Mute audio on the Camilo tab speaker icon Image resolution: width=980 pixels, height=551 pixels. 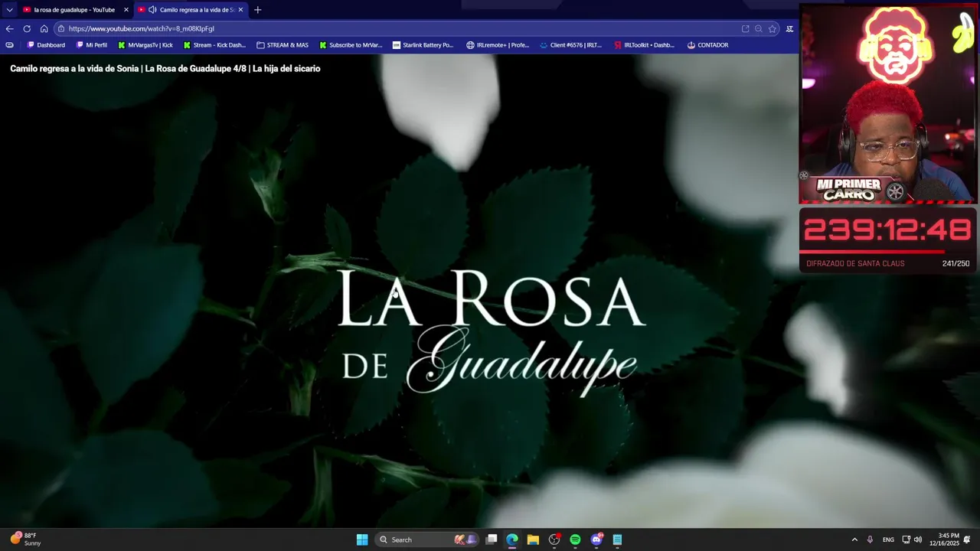[x=152, y=10]
